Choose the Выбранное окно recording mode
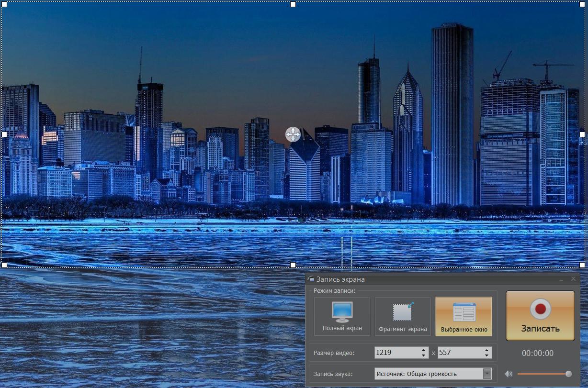 (464, 316)
